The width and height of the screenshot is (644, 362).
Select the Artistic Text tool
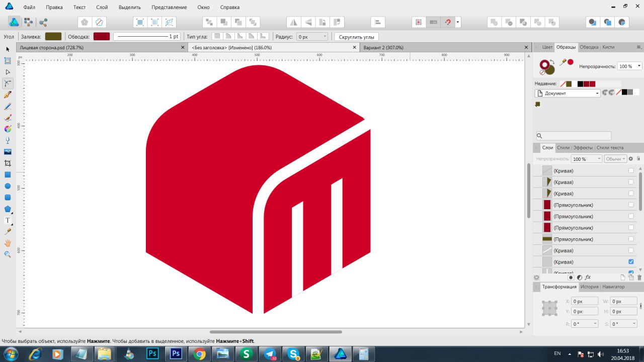(x=8, y=220)
